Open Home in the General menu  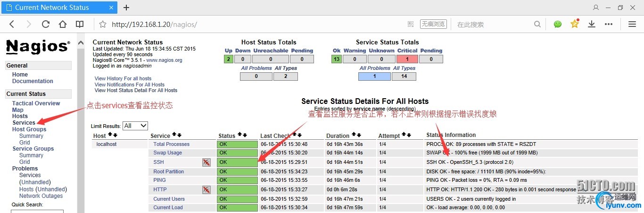20,75
